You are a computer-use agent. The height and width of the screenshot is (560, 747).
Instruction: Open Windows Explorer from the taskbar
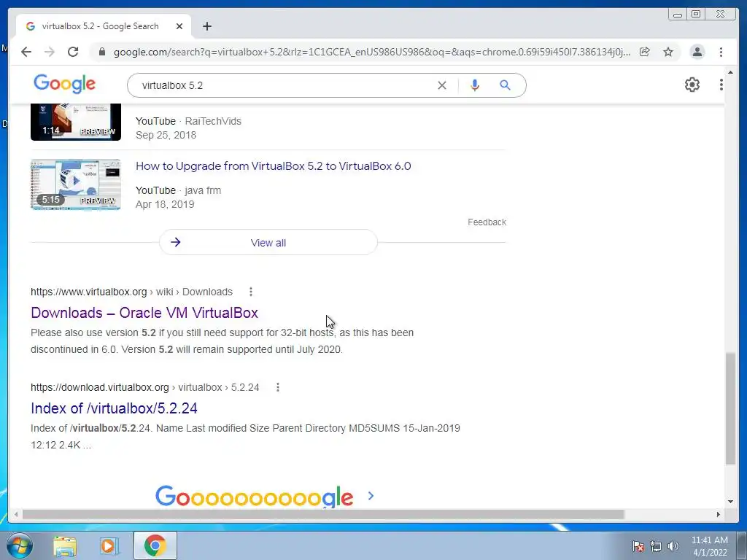coord(65,546)
